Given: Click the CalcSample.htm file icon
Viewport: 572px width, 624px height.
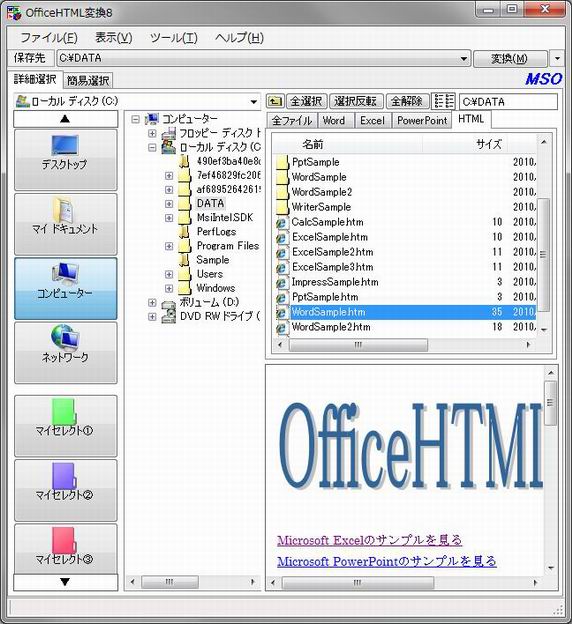Looking at the screenshot, I should point(282,222).
